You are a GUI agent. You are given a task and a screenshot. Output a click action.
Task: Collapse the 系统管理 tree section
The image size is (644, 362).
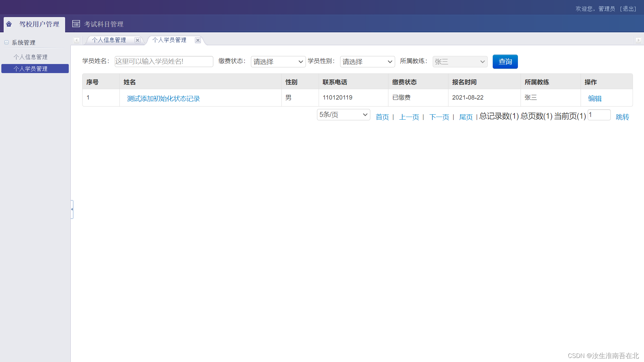click(x=6, y=43)
